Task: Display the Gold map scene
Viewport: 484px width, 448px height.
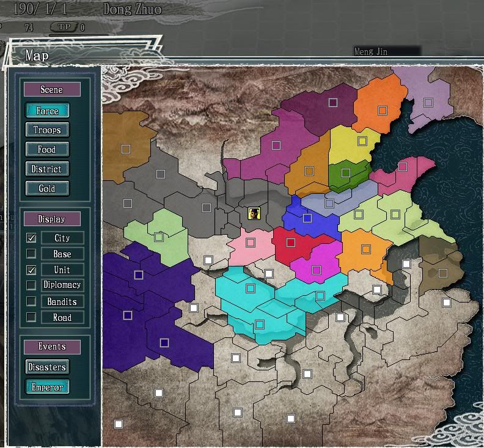Action: click(47, 188)
